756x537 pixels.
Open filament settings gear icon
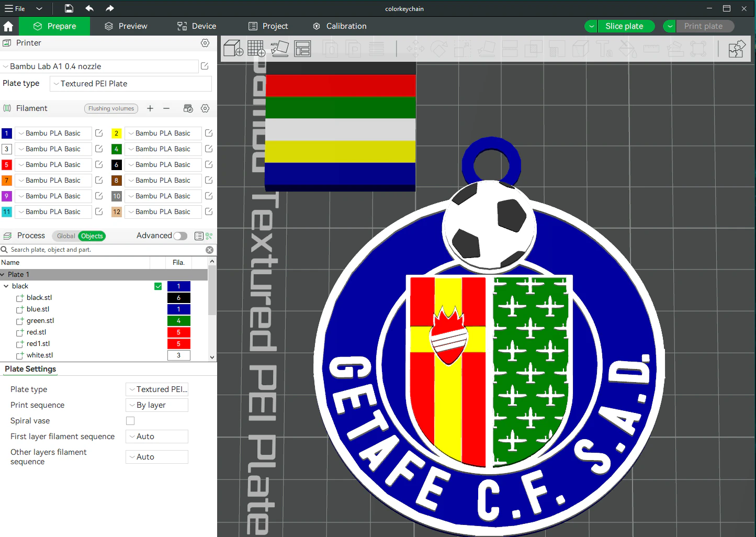tap(205, 108)
